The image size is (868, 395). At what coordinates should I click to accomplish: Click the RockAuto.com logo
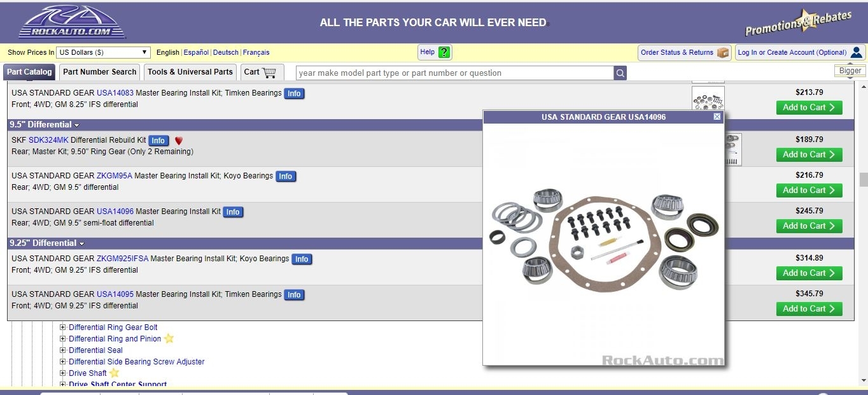pos(72,22)
